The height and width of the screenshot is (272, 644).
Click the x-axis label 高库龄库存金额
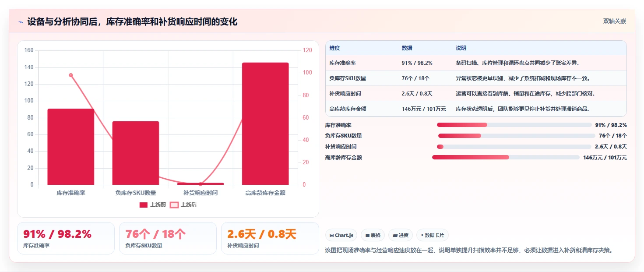point(265,193)
